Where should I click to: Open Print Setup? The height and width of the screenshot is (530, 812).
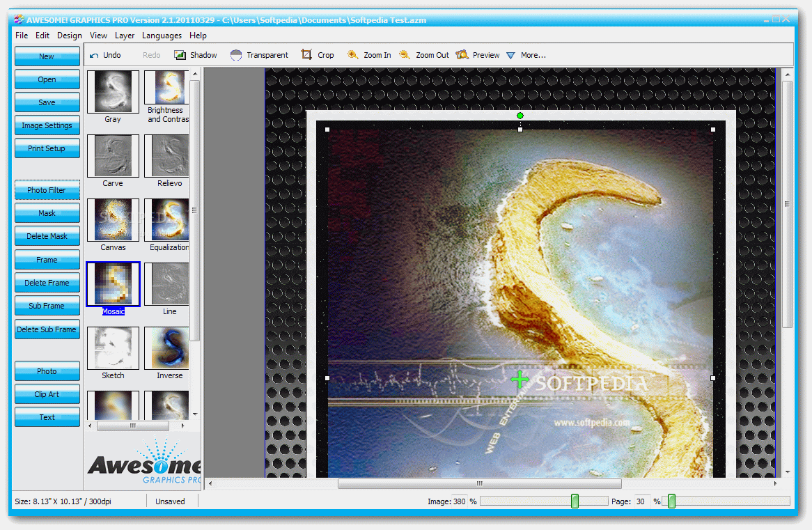point(47,148)
